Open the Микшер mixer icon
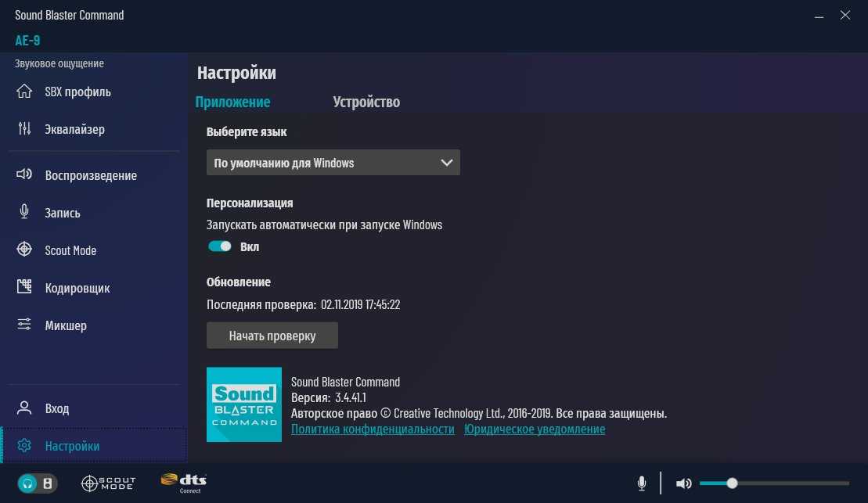The width and height of the screenshot is (868, 503). (23, 325)
